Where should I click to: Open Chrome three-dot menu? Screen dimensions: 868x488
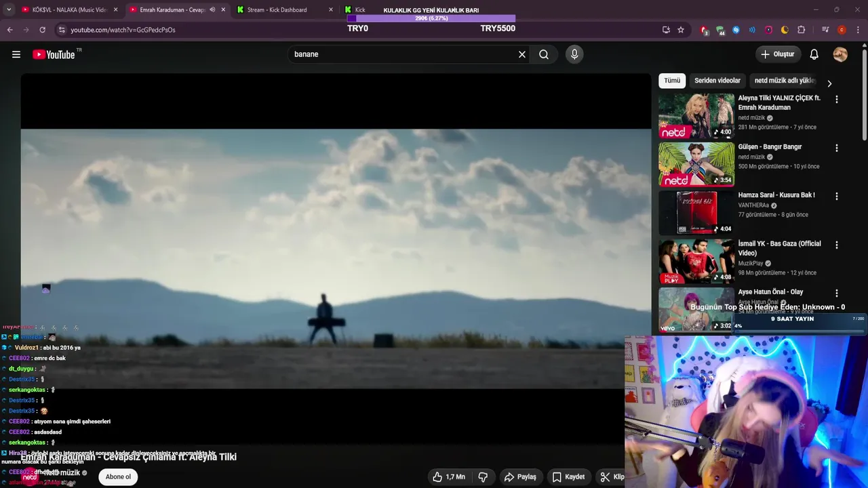point(858,30)
